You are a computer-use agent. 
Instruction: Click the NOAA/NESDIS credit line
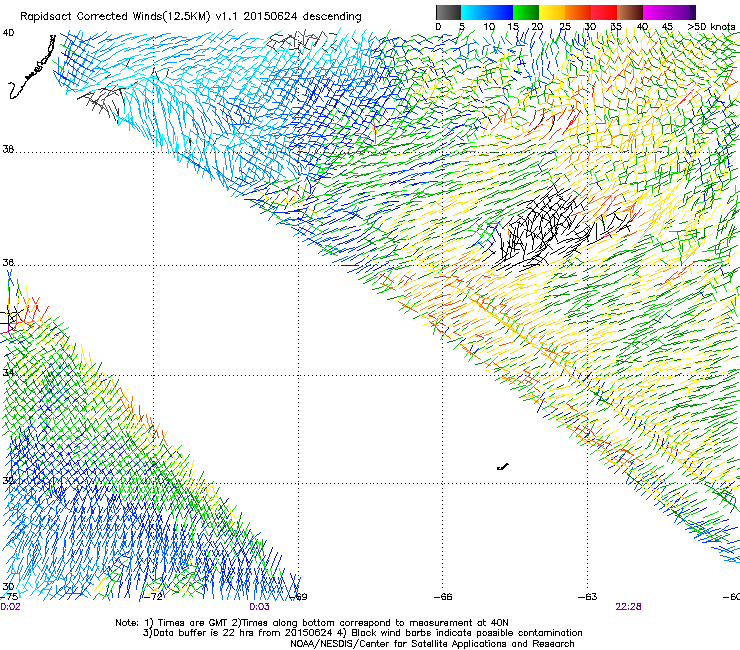pyautogui.click(x=432, y=643)
